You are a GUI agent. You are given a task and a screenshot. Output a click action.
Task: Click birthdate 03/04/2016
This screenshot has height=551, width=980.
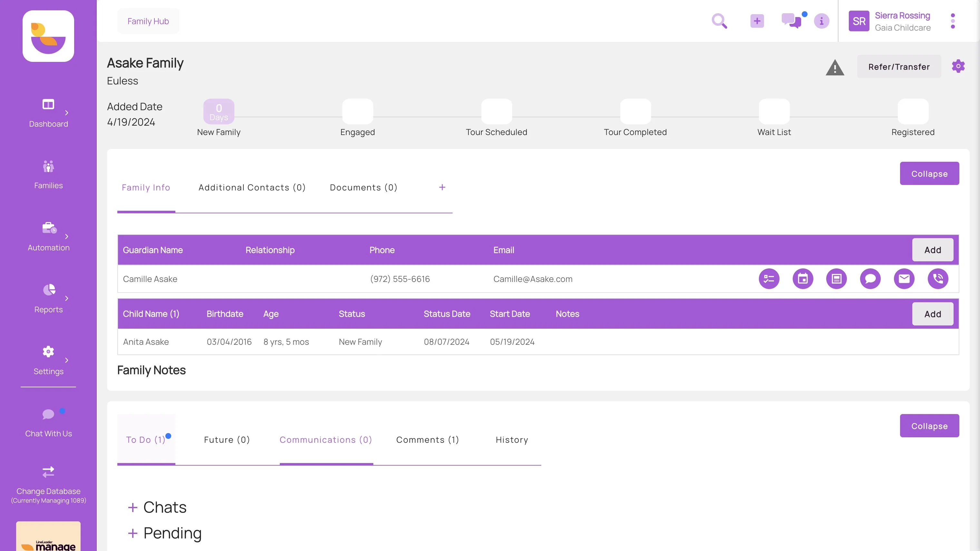pyautogui.click(x=229, y=342)
